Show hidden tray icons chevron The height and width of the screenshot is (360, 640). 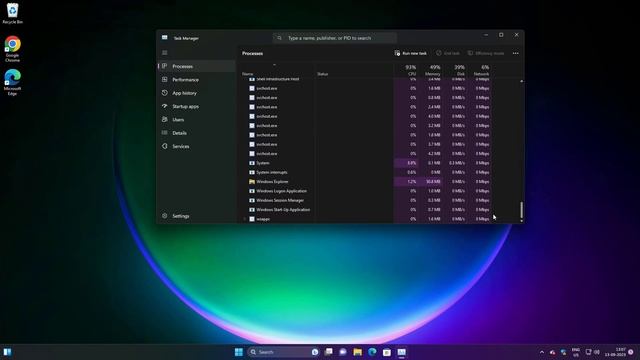tap(542, 352)
